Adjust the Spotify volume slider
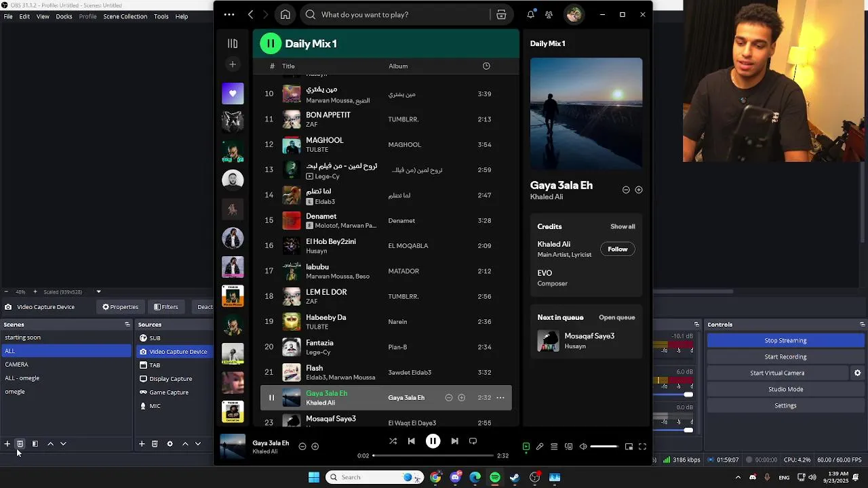The image size is (868, 488). (604, 447)
